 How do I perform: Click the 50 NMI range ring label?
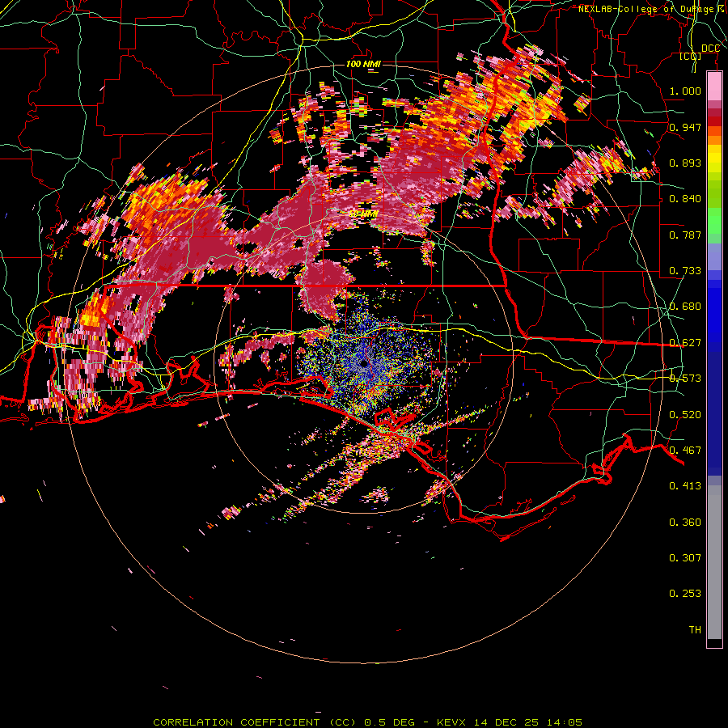click(x=363, y=214)
